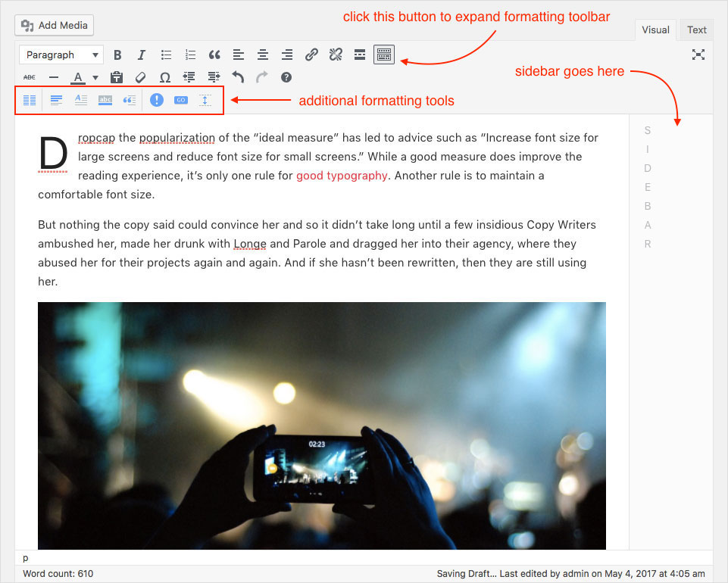Open the special character (omega) picker

point(164,77)
